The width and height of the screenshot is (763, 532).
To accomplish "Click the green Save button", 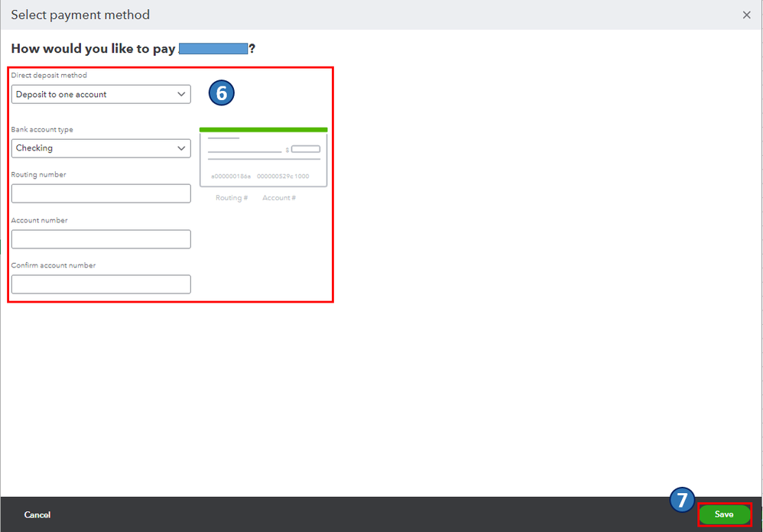I will tap(725, 514).
